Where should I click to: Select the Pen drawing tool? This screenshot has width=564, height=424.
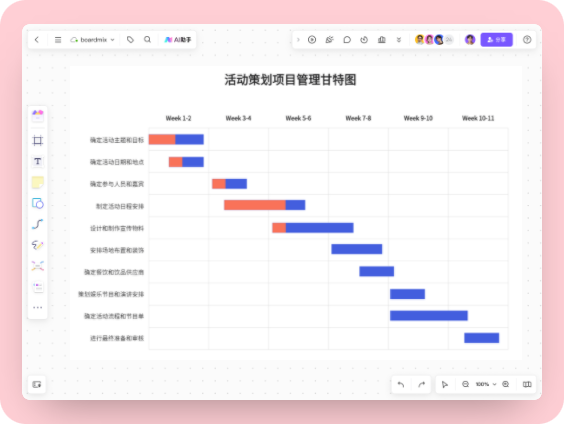click(x=38, y=245)
